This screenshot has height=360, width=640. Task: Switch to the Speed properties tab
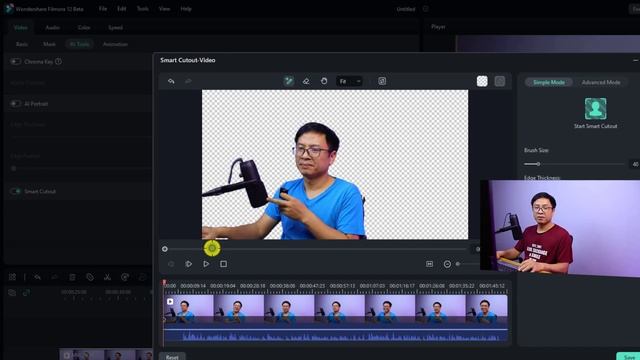[x=116, y=27]
